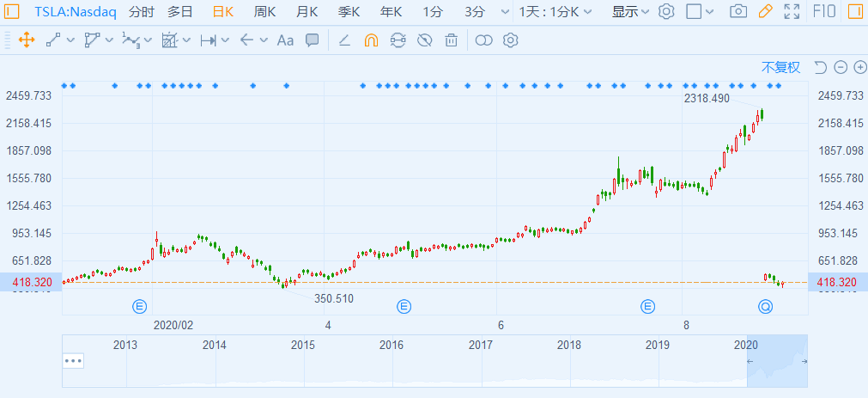868x398 pixels.
Task: Click the TSLA:Nasdaq ticker label
Action: [76, 12]
